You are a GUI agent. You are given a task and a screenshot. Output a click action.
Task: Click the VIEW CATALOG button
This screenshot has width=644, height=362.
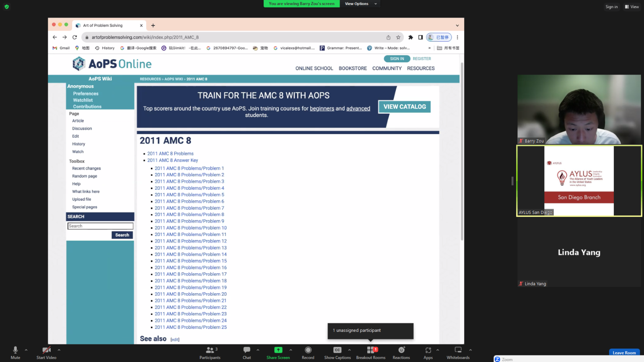(405, 107)
